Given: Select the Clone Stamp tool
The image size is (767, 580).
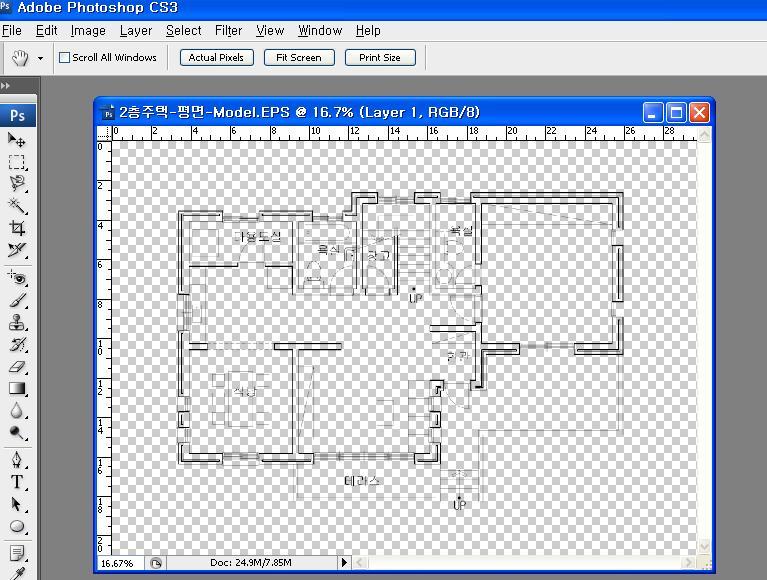Looking at the screenshot, I should [x=17, y=322].
